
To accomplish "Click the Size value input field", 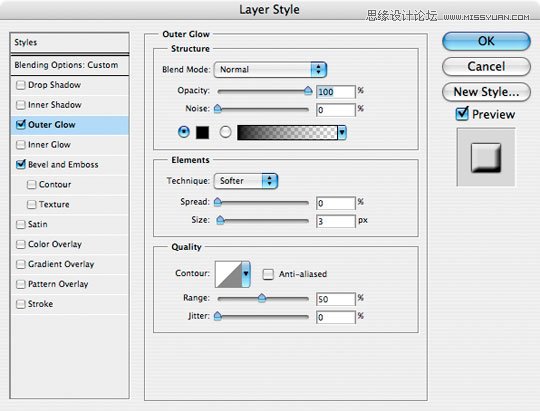I will coord(335,221).
